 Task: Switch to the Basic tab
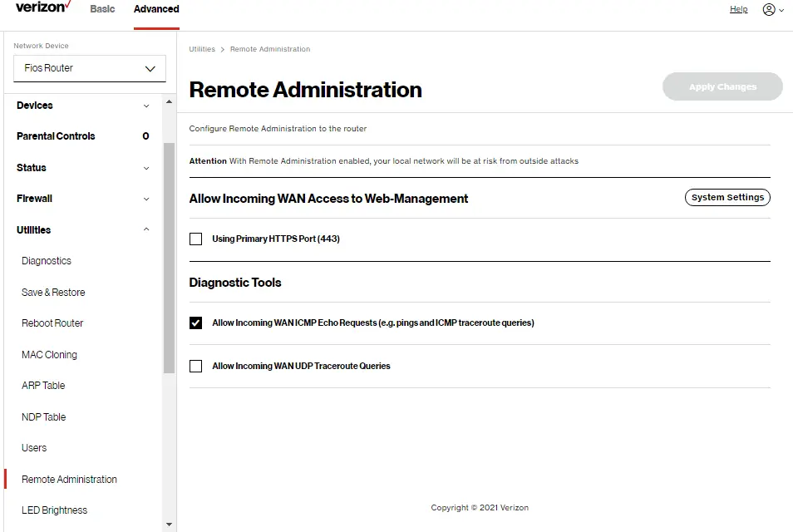pyautogui.click(x=102, y=9)
